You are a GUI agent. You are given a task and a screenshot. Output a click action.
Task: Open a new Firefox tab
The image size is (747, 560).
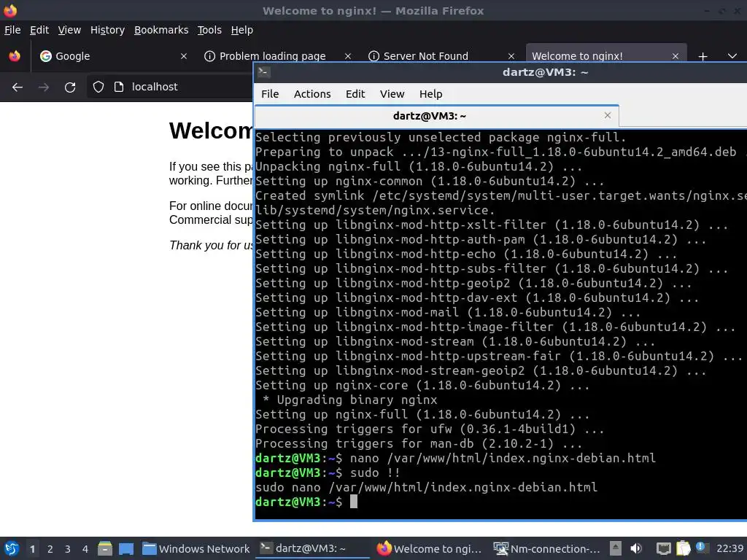pyautogui.click(x=703, y=56)
